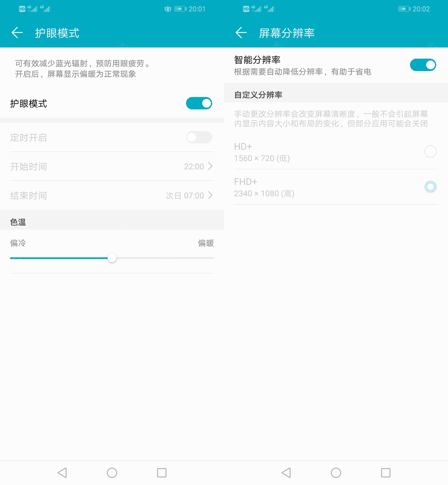This screenshot has width=448, height=485.
Task: Tap the 色温 section header
Action: [x=18, y=222]
